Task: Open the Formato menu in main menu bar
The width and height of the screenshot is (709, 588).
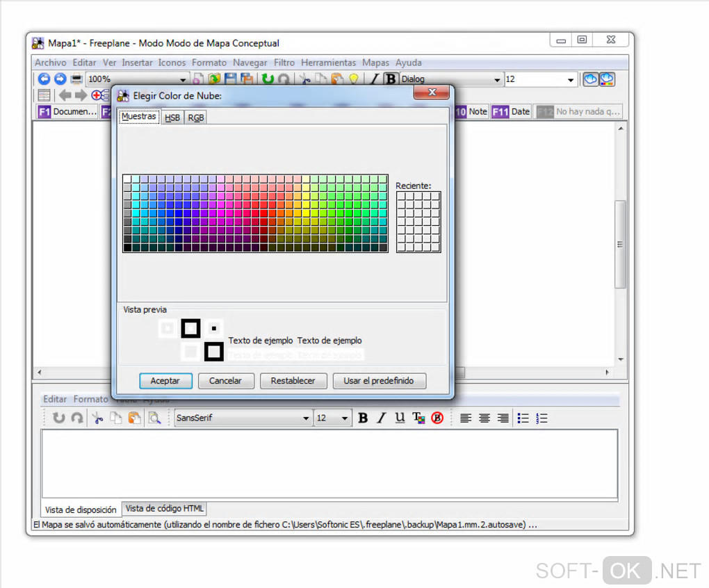Action: pyautogui.click(x=209, y=63)
